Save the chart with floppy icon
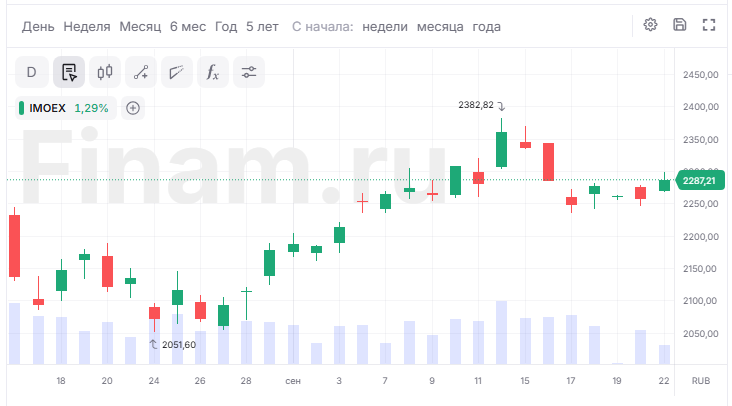732x406 pixels. [680, 25]
